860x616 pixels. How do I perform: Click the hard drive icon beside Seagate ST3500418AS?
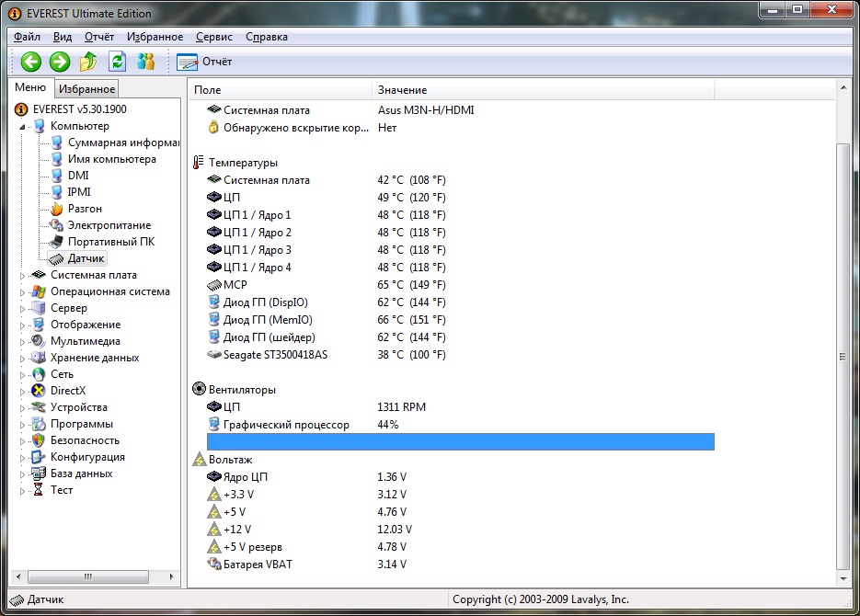(214, 355)
